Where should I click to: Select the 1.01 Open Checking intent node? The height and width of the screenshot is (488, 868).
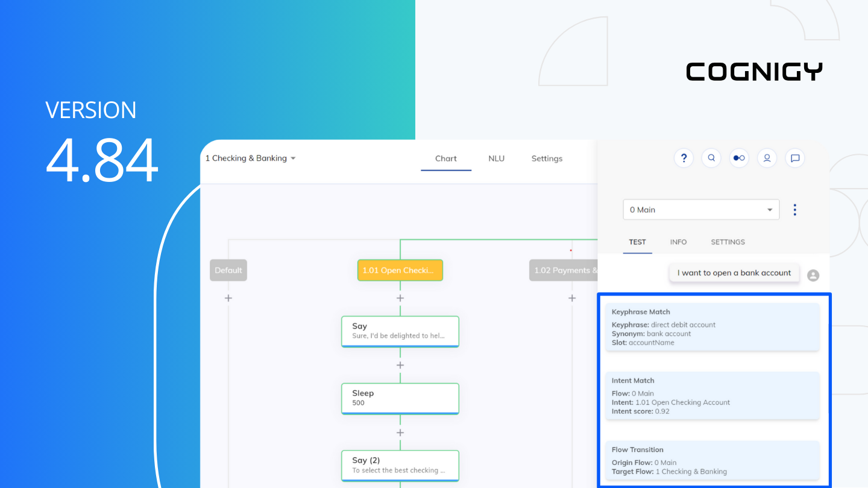(x=400, y=270)
